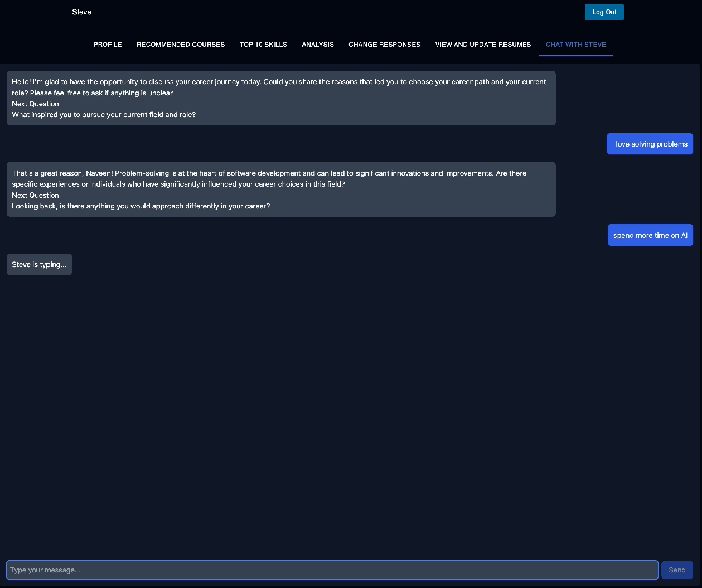Image resolution: width=702 pixels, height=588 pixels.
Task: Click the 'I love solving problems' message bubble
Action: tap(650, 144)
